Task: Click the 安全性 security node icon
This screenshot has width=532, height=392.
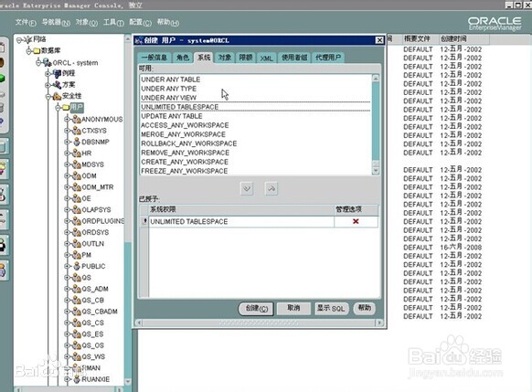Action: point(57,96)
